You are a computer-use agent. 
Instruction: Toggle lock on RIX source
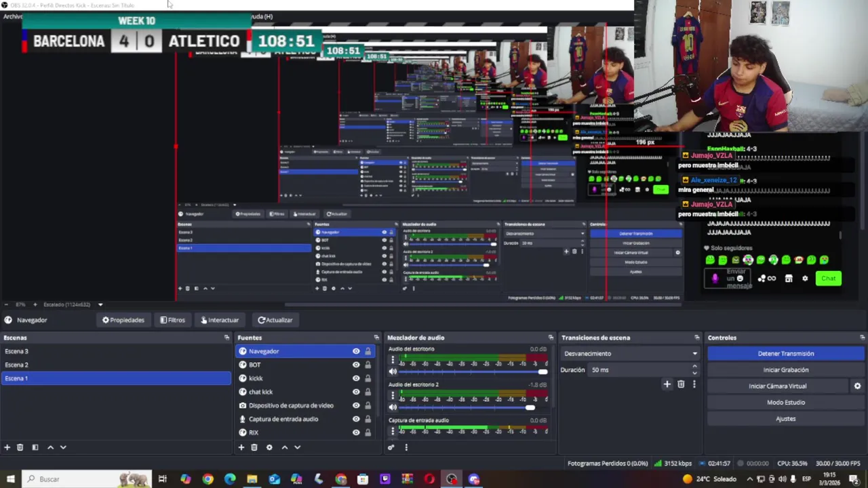click(368, 432)
